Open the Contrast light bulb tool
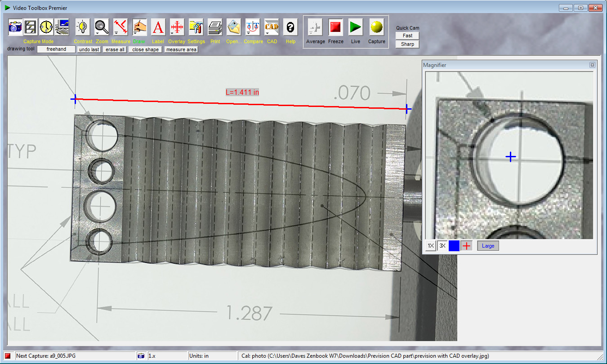The width and height of the screenshot is (607, 364). [x=82, y=27]
